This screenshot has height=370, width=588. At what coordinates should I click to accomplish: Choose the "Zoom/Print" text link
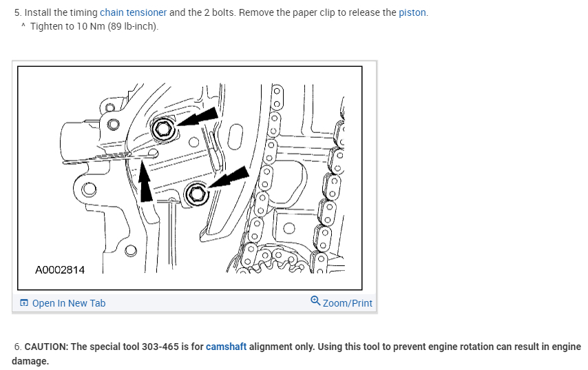347,303
